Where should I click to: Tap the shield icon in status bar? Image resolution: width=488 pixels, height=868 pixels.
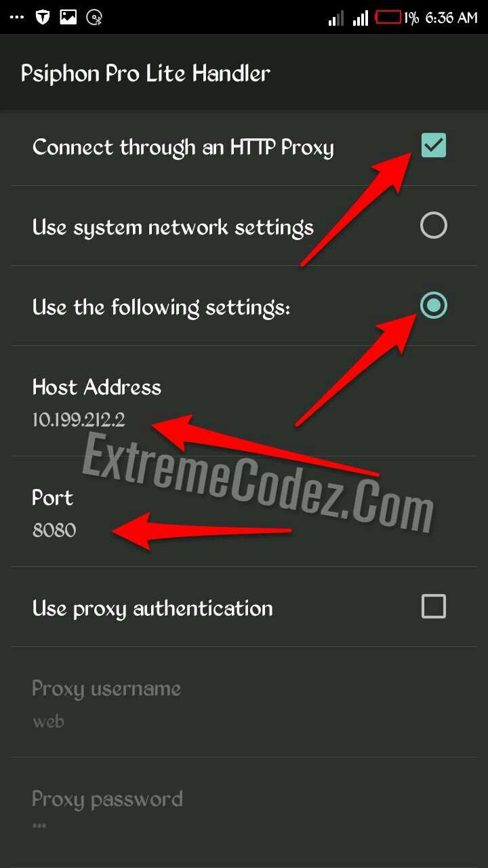(x=43, y=18)
